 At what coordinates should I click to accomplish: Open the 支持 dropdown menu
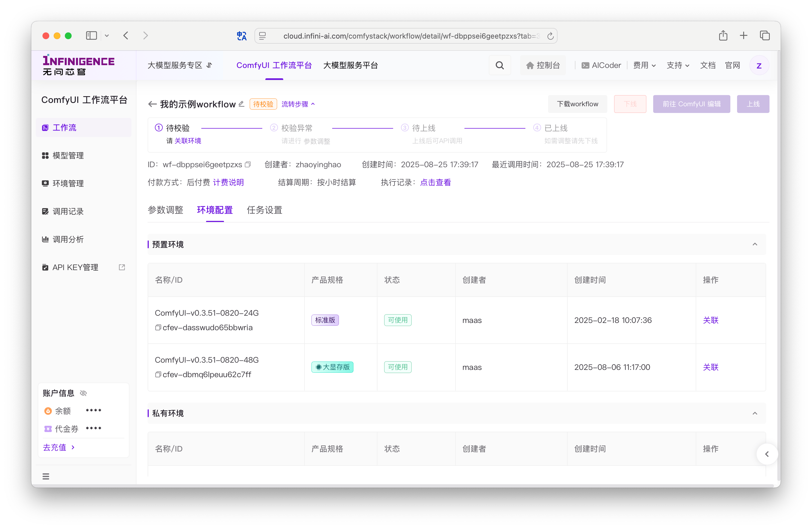(678, 65)
